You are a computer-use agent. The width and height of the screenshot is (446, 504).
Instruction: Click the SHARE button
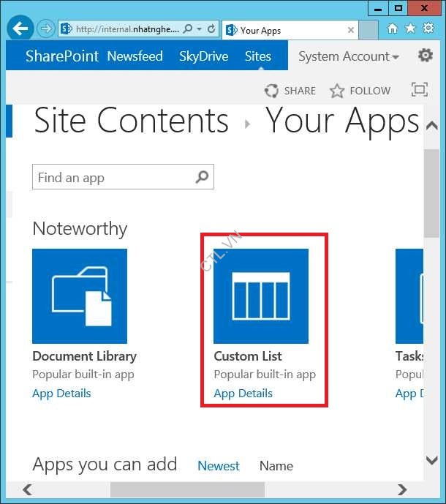[x=291, y=91]
